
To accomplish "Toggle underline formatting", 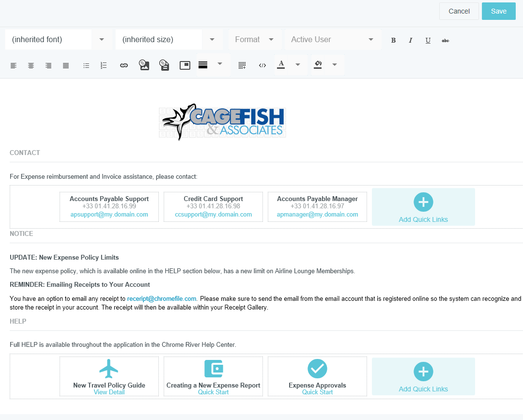I will (x=428, y=40).
